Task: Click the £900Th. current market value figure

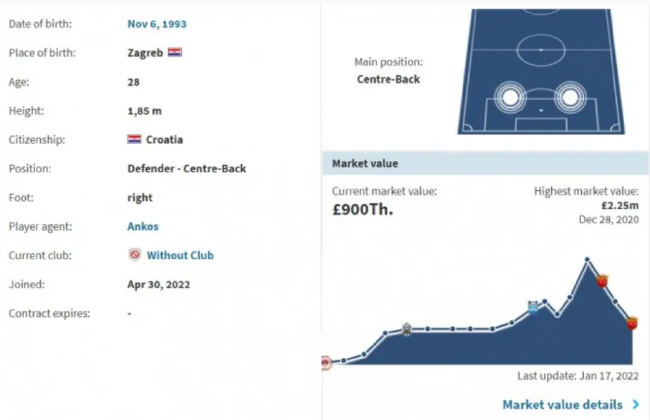Action: 363,209
